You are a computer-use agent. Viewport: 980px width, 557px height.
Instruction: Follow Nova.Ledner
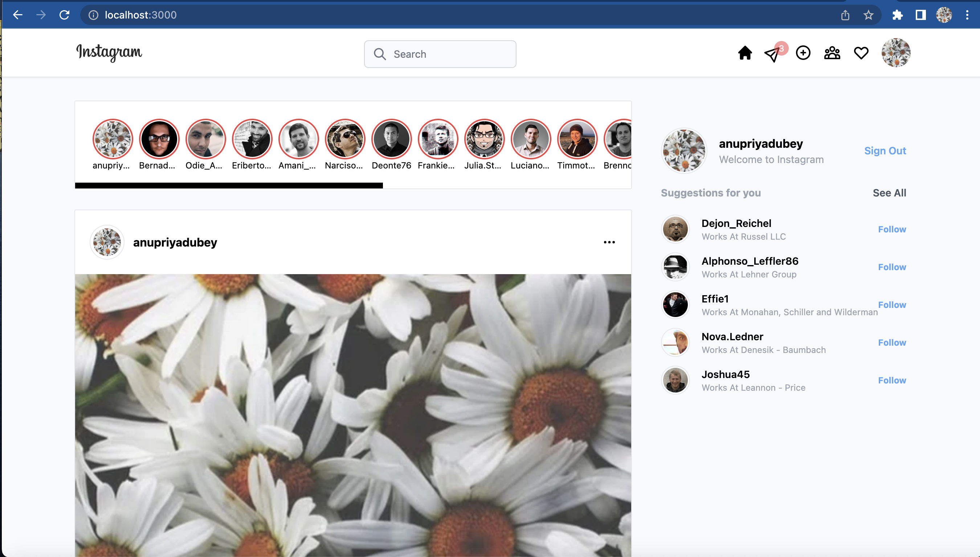[x=892, y=342]
